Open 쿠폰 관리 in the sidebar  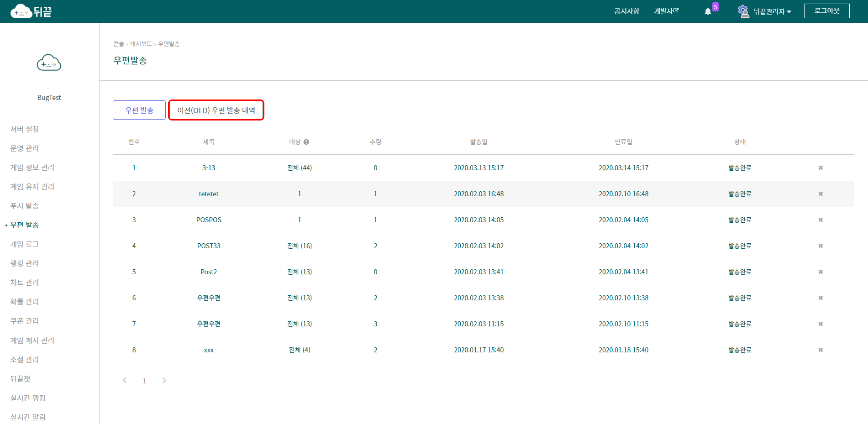(x=25, y=321)
